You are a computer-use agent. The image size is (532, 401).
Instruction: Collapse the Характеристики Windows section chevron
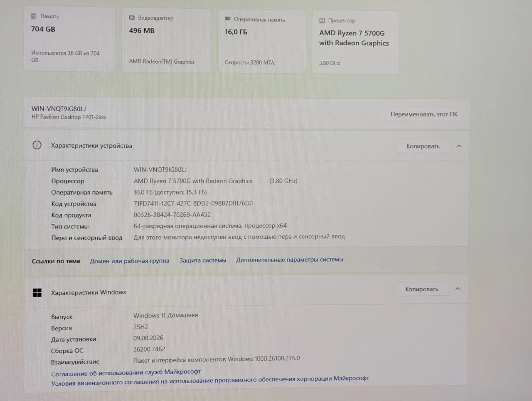pyautogui.click(x=458, y=289)
